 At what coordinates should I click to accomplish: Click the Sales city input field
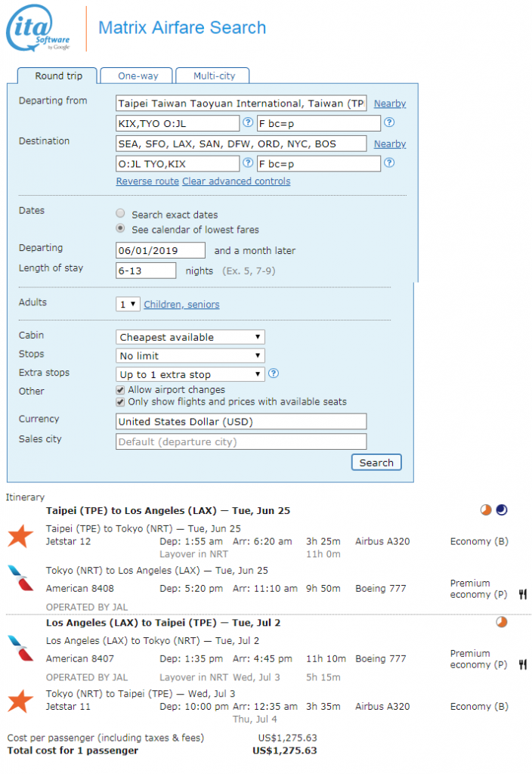241,441
